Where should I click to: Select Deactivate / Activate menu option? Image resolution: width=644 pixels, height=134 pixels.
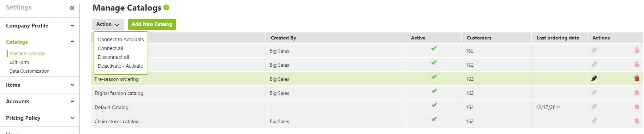pos(120,66)
